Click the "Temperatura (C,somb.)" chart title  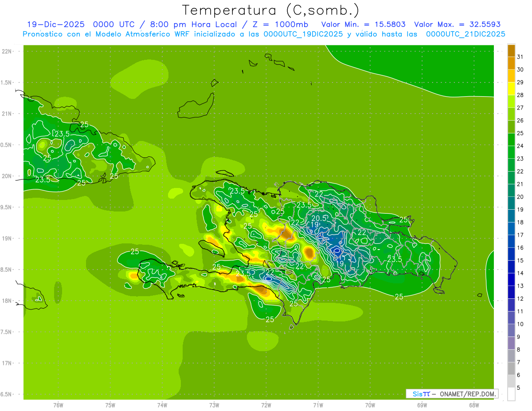coord(270,10)
